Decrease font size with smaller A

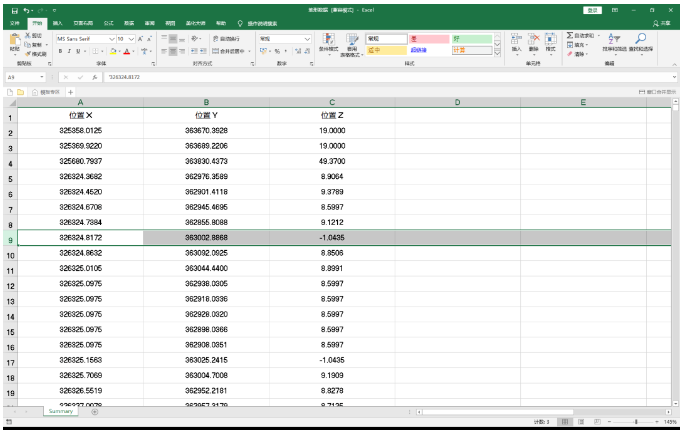tap(150, 39)
